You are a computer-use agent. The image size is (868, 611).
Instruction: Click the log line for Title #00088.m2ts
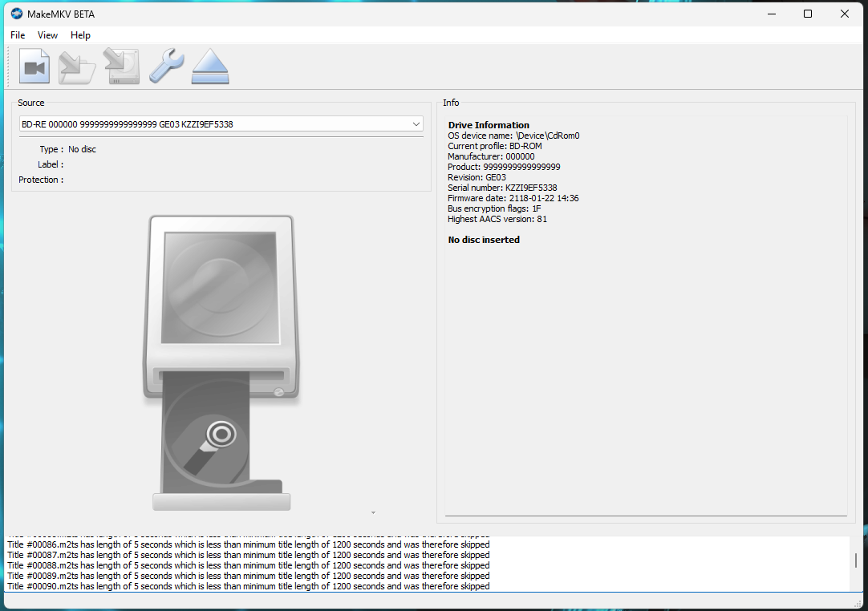[249, 565]
